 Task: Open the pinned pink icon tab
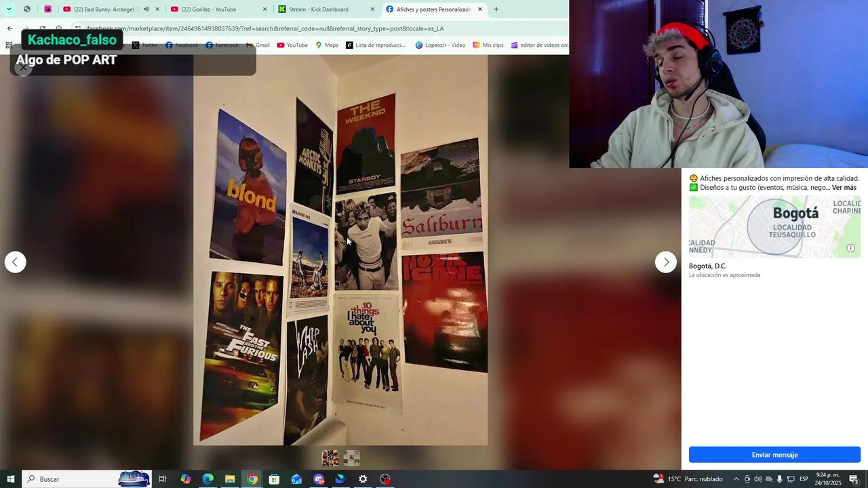click(x=48, y=9)
